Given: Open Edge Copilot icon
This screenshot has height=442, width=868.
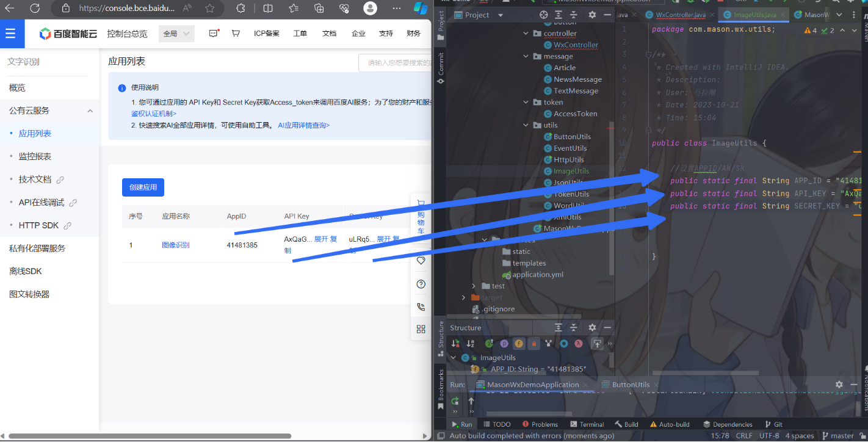Looking at the screenshot, I should [x=421, y=9].
